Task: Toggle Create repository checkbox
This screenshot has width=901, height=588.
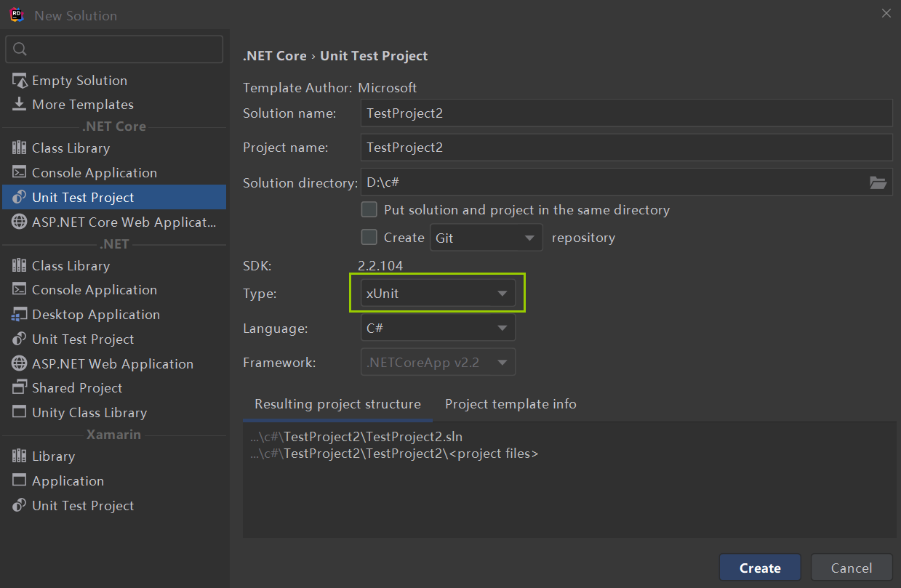Action: (x=369, y=238)
